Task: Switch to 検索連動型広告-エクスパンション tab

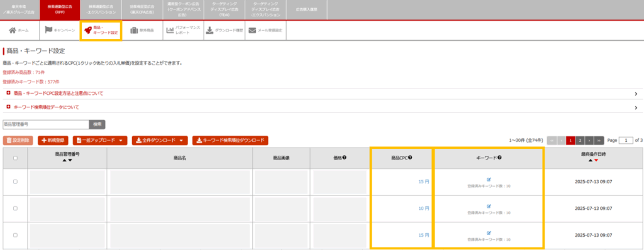Action: [x=101, y=10]
